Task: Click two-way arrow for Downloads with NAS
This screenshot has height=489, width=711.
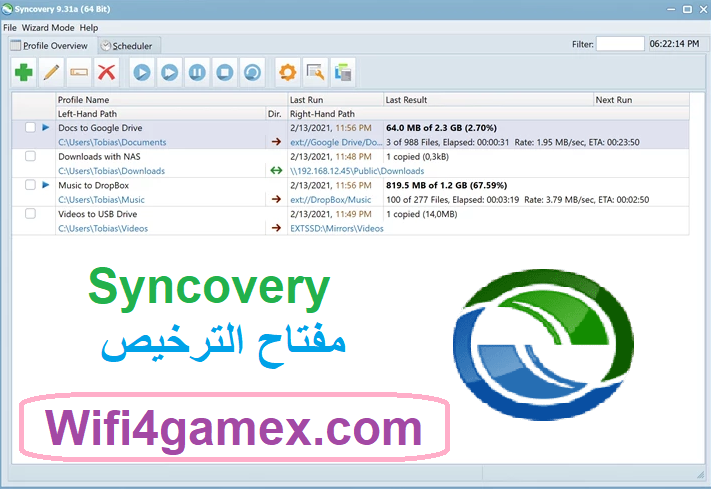Action: pos(276,171)
